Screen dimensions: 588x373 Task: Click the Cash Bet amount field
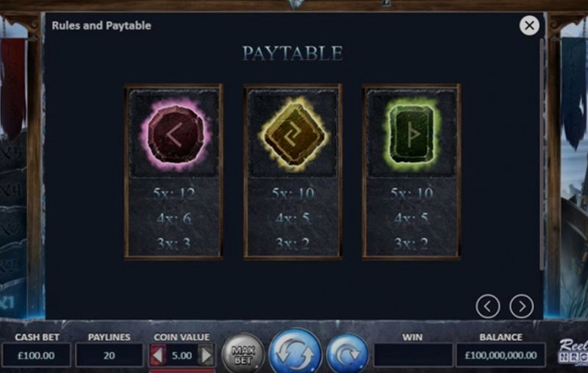pyautogui.click(x=36, y=355)
